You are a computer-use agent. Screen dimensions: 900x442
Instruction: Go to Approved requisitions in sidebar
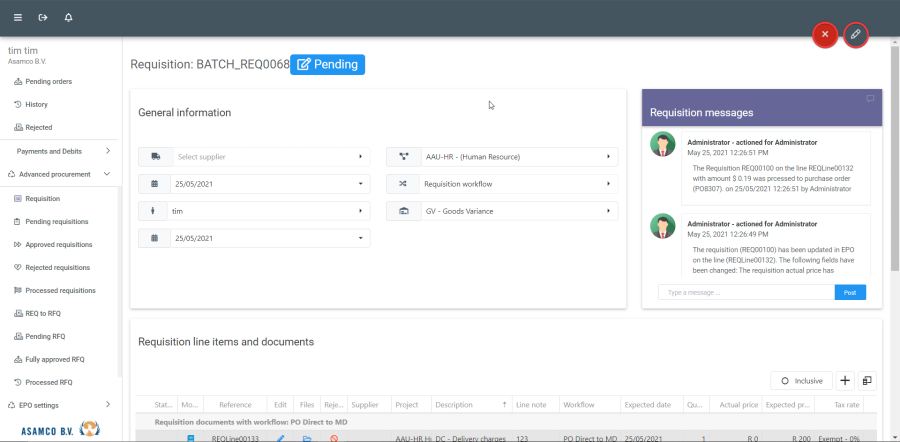(57, 244)
